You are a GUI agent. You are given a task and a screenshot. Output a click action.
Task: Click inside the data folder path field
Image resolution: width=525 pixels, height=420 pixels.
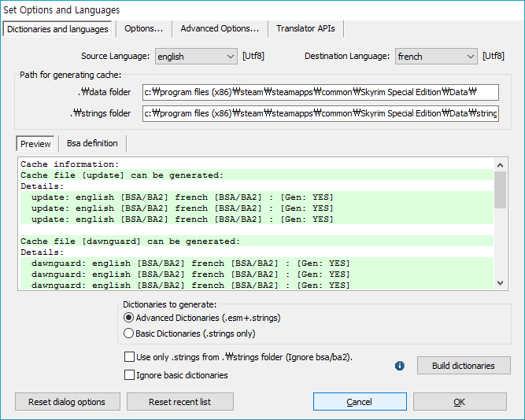(320, 92)
